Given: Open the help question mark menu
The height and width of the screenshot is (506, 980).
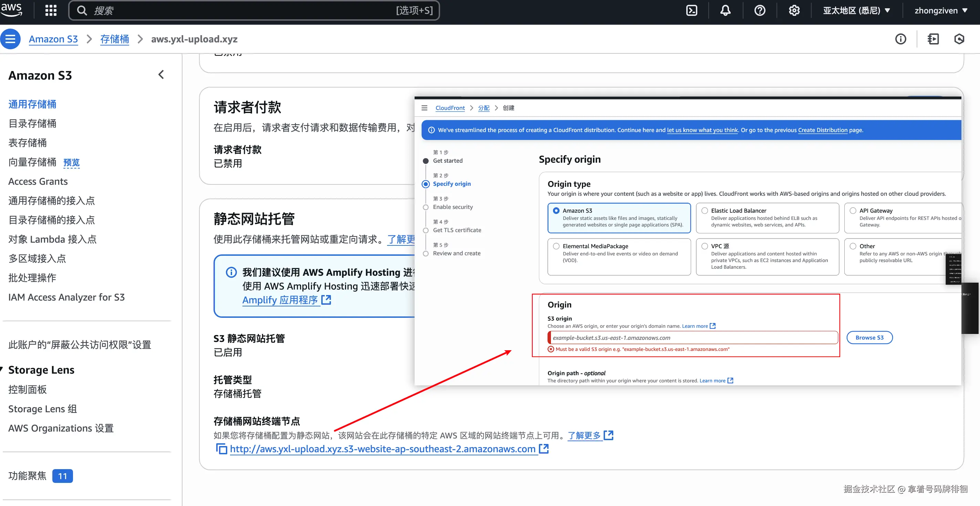Looking at the screenshot, I should pos(759,10).
